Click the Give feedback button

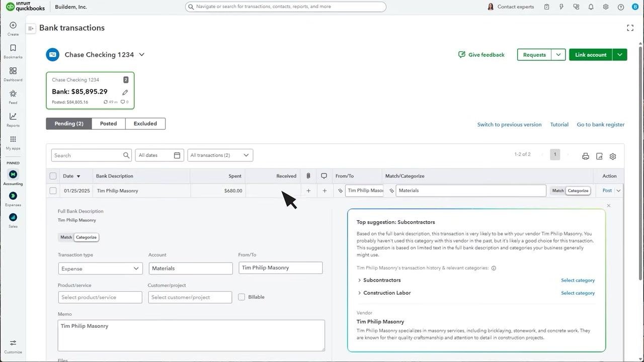pyautogui.click(x=481, y=55)
